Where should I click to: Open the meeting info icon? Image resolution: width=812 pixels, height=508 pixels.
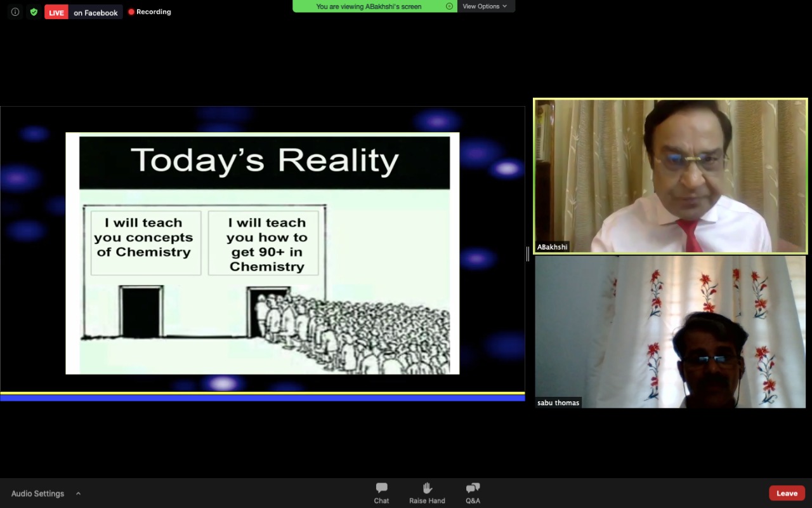click(x=15, y=12)
